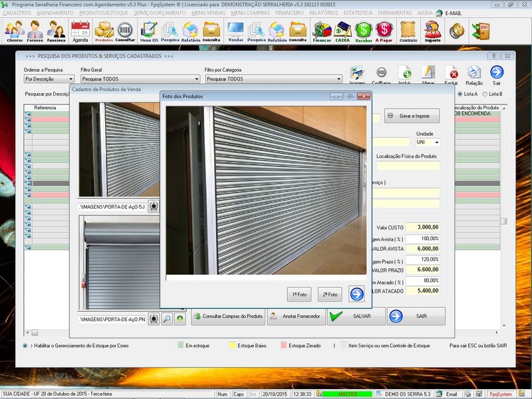The image size is (532, 399).
Task: Click the CAIXA cash register icon
Action: [342, 31]
